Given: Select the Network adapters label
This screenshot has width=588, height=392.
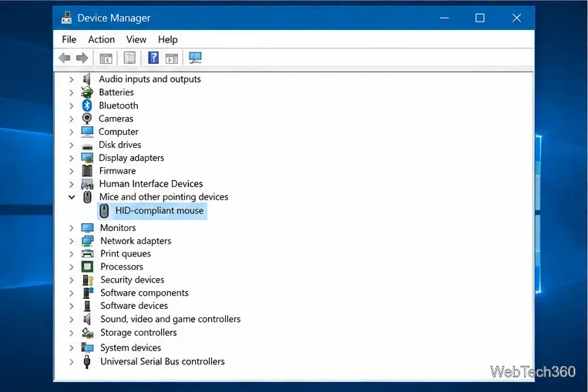Looking at the screenshot, I should pyautogui.click(x=136, y=241).
